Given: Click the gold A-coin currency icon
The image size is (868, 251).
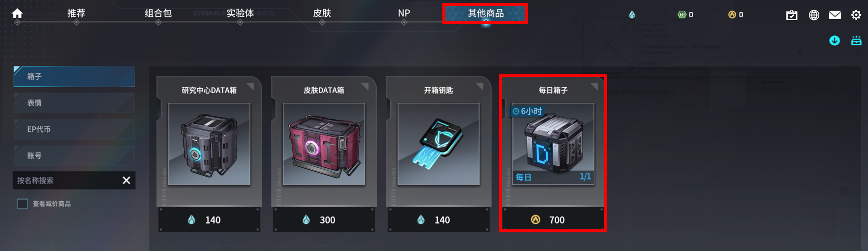Looking at the screenshot, I should 732,15.
